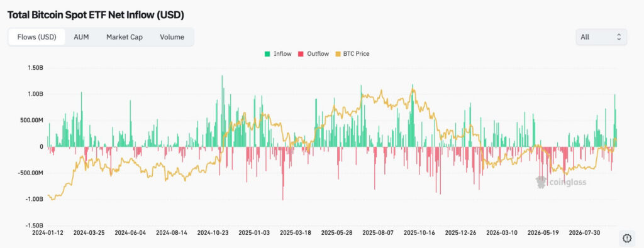Click the 2026-07-30 date label
The height and width of the screenshot is (248, 644).
click(584, 233)
